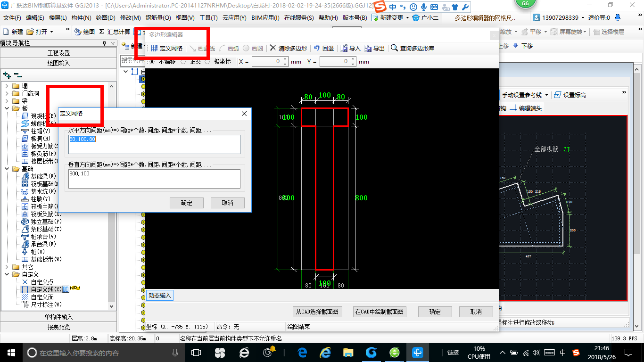Click the 回退 undo icon

click(x=317, y=48)
